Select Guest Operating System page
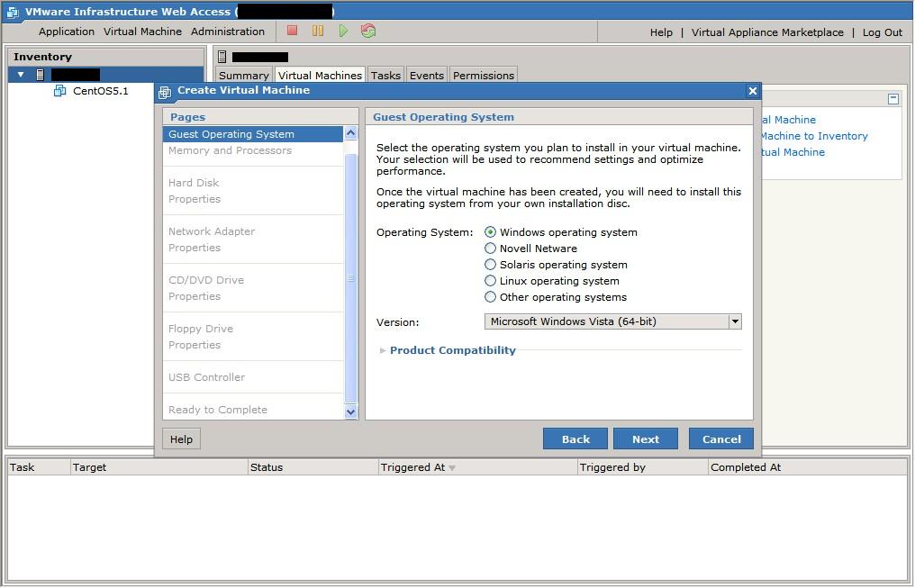This screenshot has width=915, height=588. (253, 134)
